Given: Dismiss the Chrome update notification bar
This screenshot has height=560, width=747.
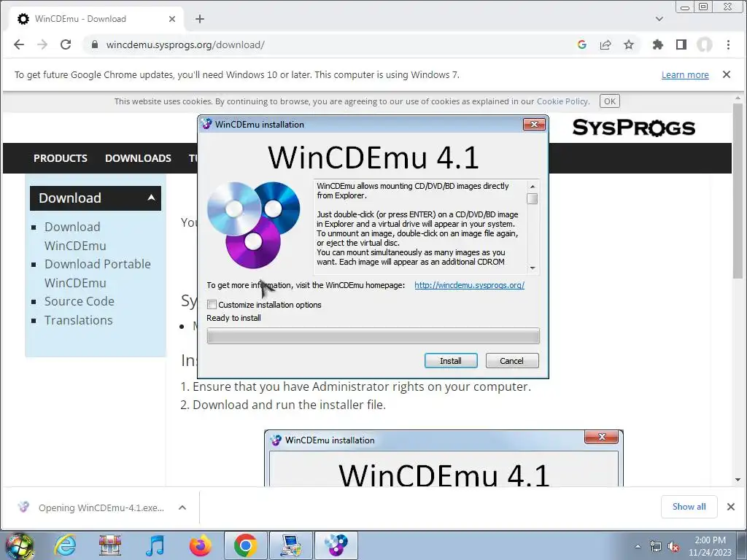Looking at the screenshot, I should [x=727, y=74].
